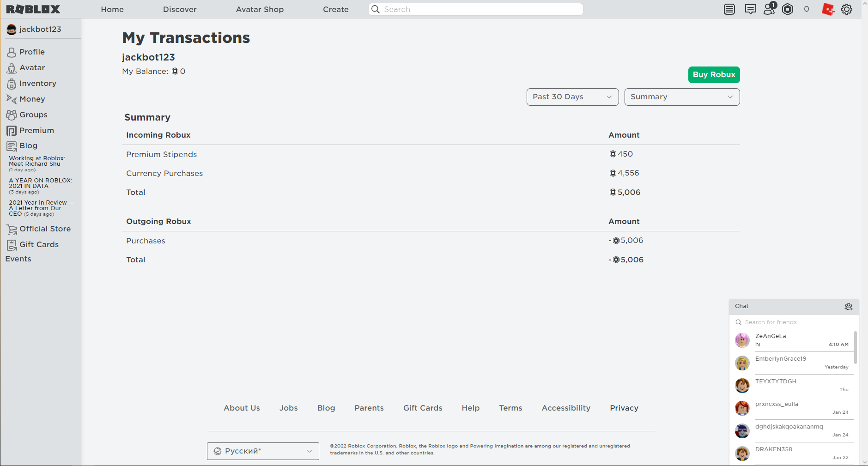
Task: Go to Home tab
Action: click(112, 9)
